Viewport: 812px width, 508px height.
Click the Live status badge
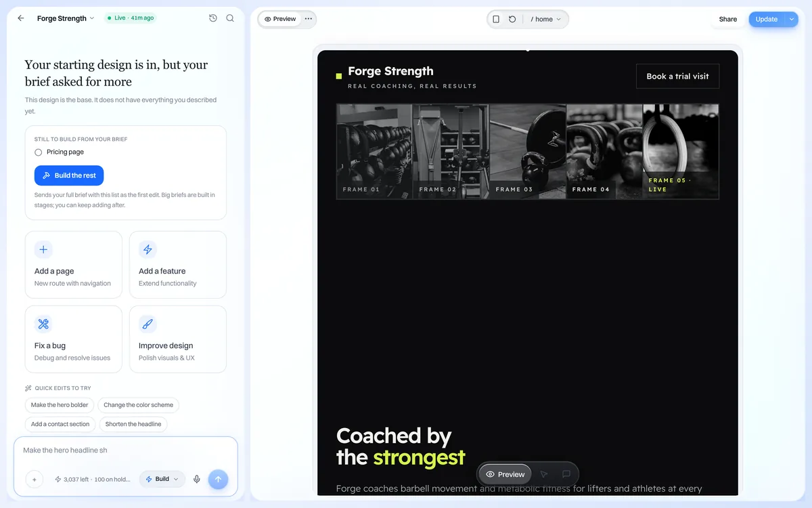point(130,18)
